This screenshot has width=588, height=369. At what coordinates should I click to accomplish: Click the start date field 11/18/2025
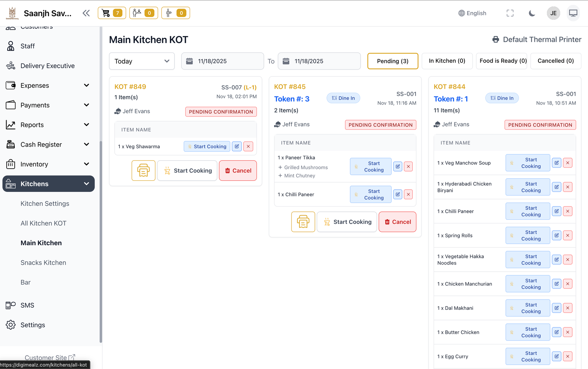pyautogui.click(x=222, y=61)
